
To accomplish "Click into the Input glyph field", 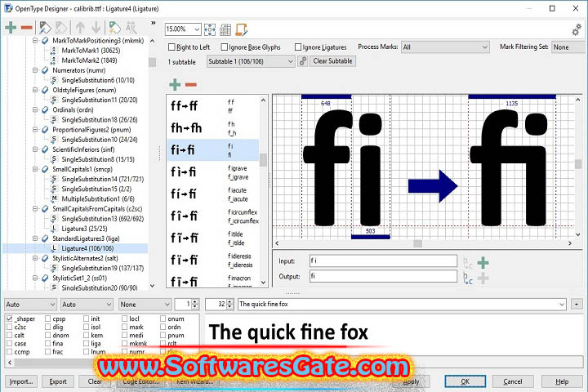I will pyautogui.click(x=383, y=261).
